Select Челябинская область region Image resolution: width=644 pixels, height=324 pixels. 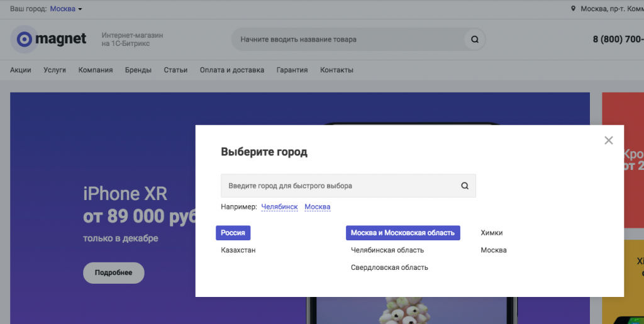click(x=387, y=250)
